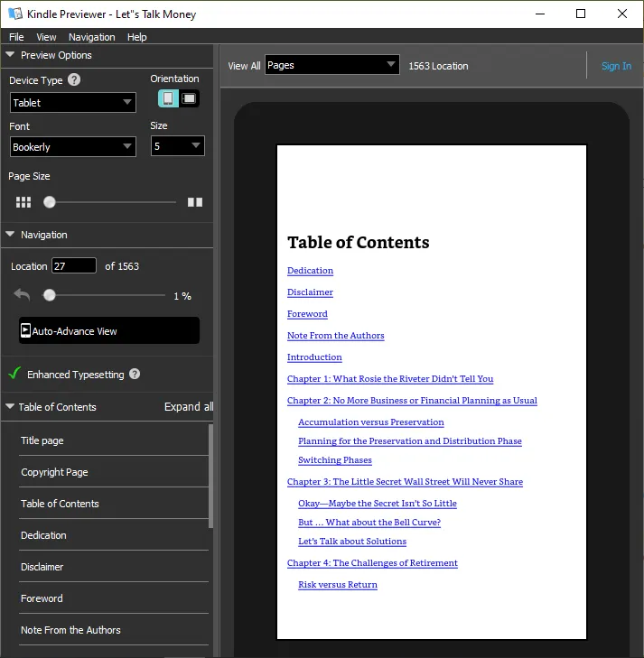The image size is (644, 658).
Task: Select landscape orientation icon
Action: tap(189, 98)
